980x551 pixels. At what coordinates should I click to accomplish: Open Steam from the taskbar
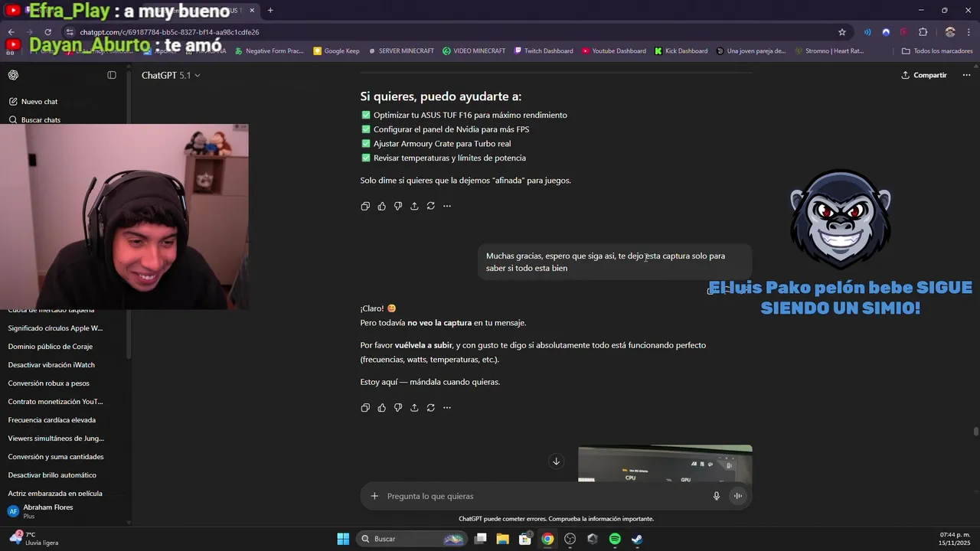(637, 539)
